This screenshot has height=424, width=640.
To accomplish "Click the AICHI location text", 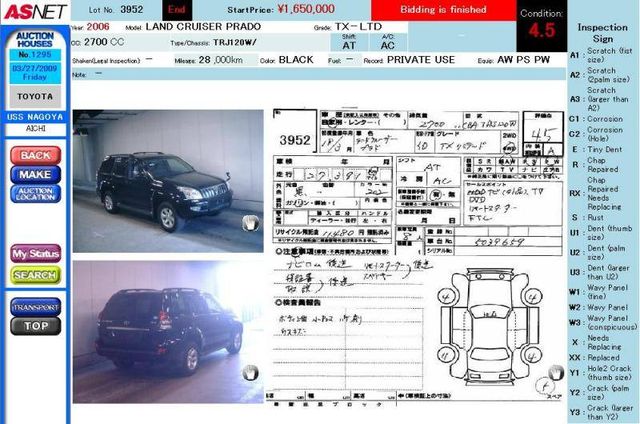I will tap(36, 128).
